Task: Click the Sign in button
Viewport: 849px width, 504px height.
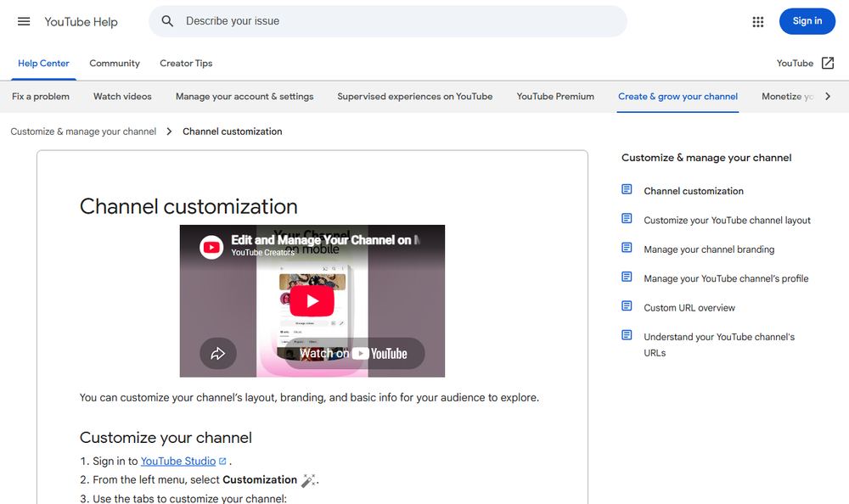Action: point(807,21)
